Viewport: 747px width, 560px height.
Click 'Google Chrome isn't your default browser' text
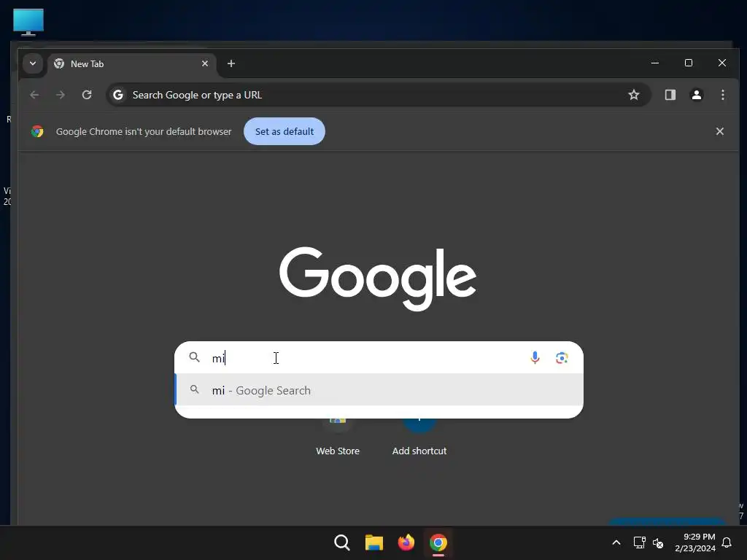[144, 131]
